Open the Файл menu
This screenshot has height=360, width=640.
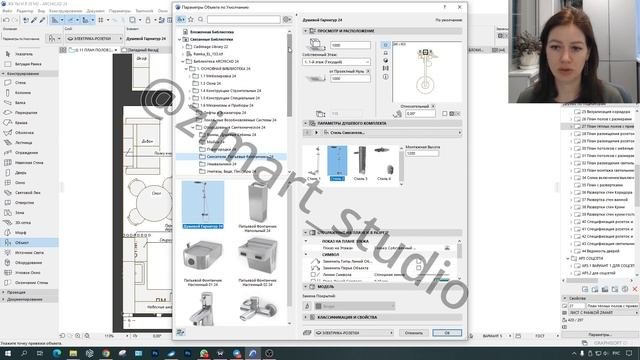7,11
